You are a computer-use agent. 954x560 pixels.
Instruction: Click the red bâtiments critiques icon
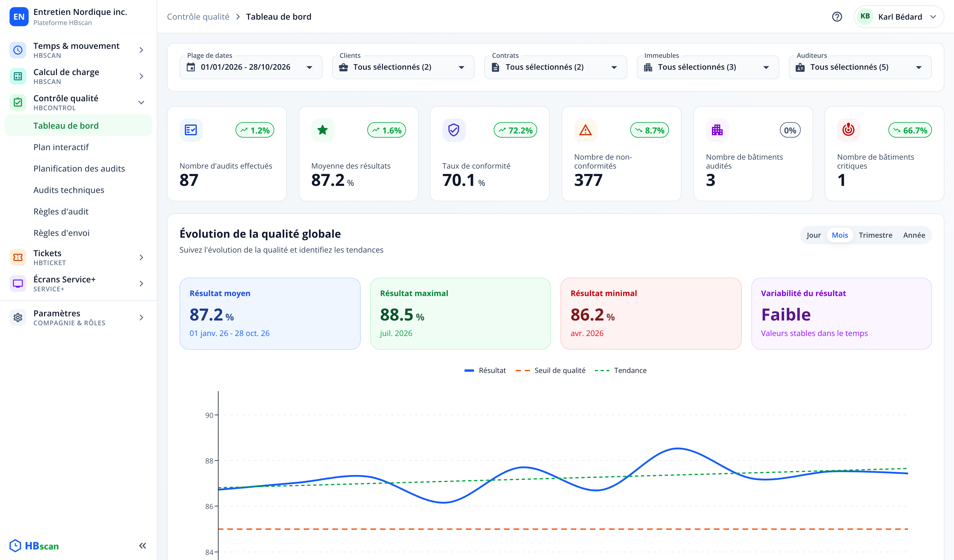click(x=848, y=130)
